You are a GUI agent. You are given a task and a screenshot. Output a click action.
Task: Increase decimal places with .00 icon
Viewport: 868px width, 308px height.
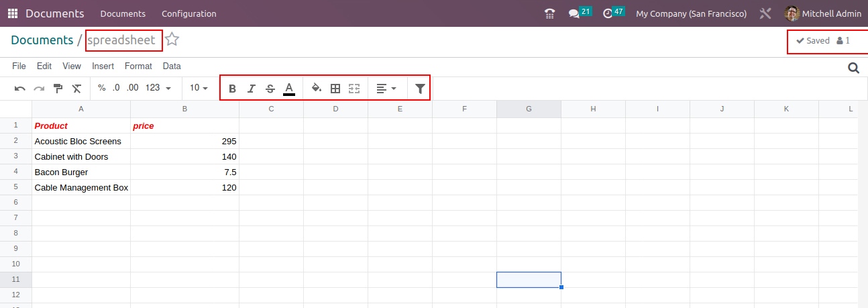(x=133, y=88)
